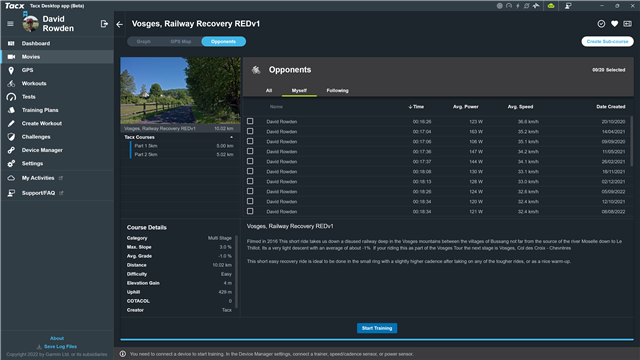Click David Rowden profile avatar

click(30, 24)
